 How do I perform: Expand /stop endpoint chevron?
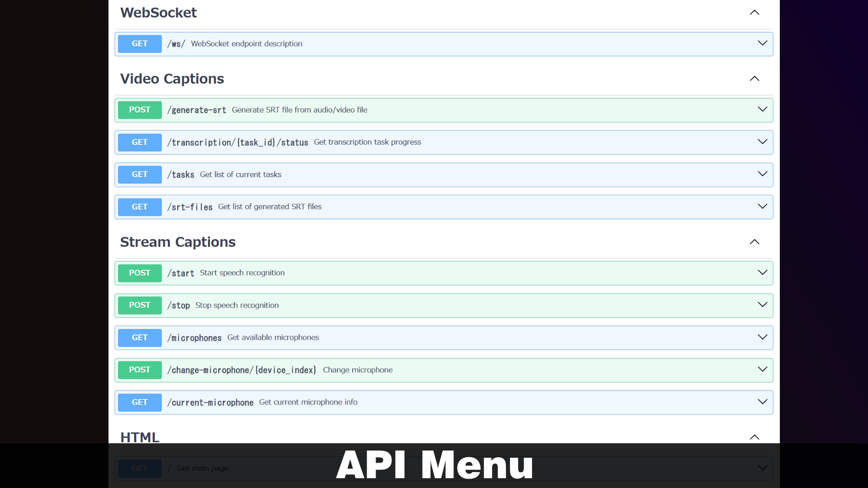pyautogui.click(x=762, y=305)
